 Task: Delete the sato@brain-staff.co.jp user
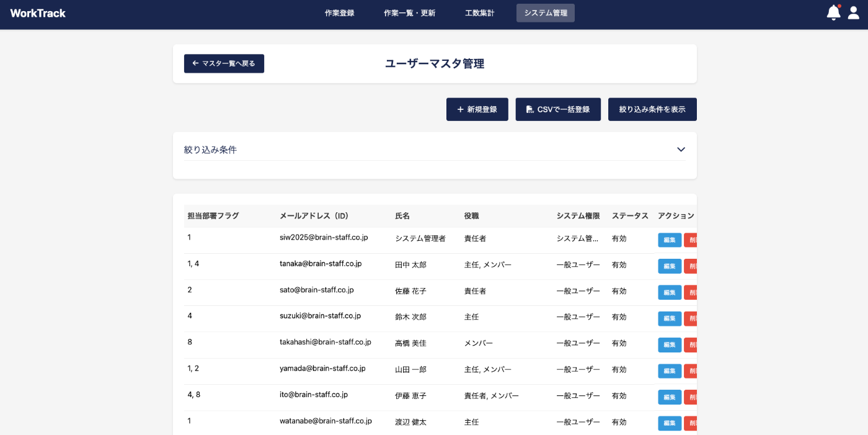pos(691,292)
